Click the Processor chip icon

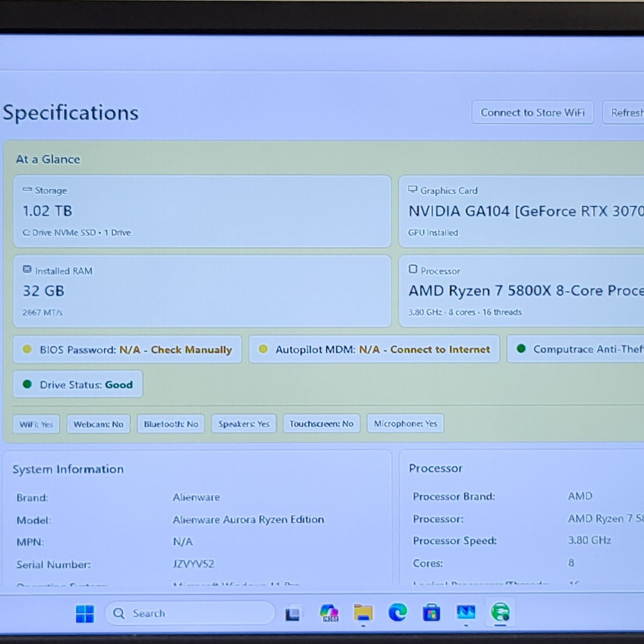tap(413, 269)
